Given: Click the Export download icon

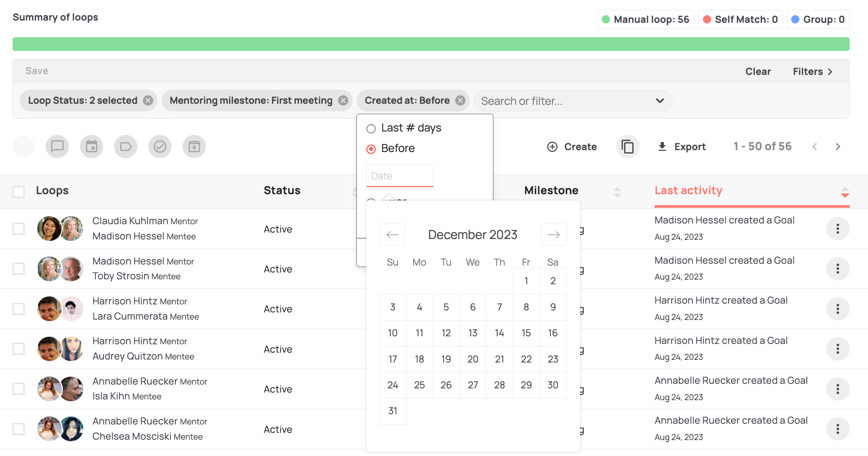Looking at the screenshot, I should point(663,146).
